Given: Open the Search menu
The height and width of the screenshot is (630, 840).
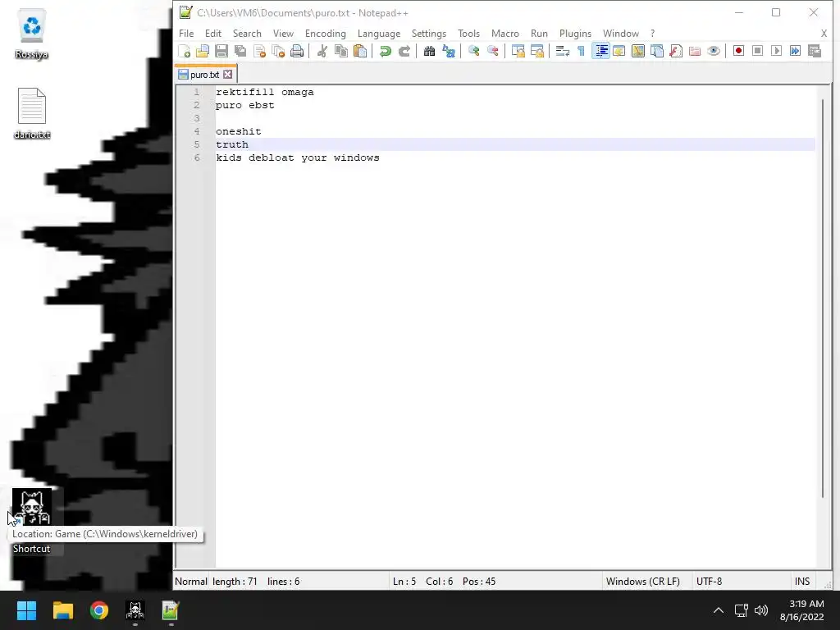Looking at the screenshot, I should pyautogui.click(x=247, y=33).
